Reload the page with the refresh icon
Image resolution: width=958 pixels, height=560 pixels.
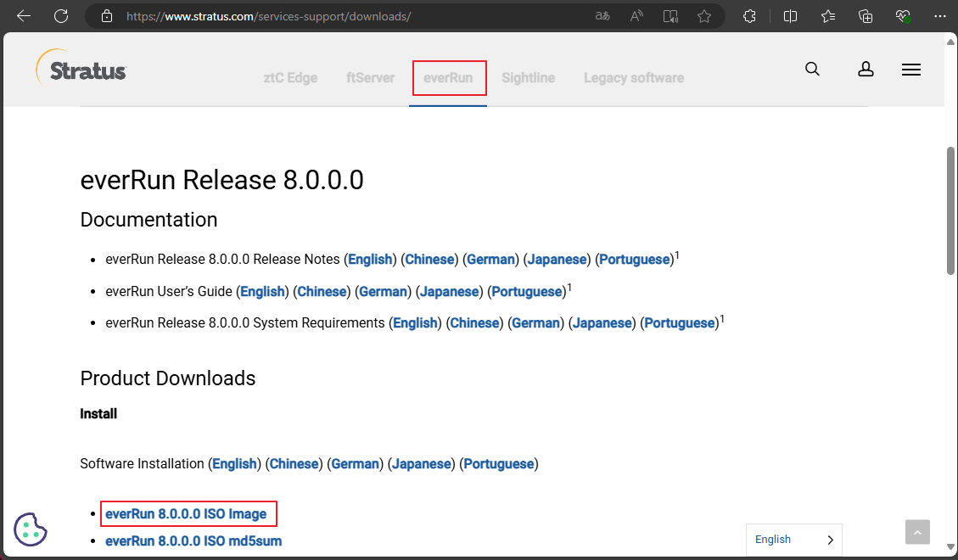(61, 16)
